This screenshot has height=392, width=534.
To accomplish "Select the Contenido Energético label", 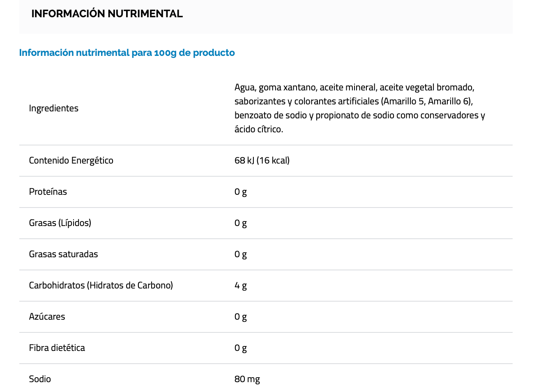I will (x=71, y=160).
